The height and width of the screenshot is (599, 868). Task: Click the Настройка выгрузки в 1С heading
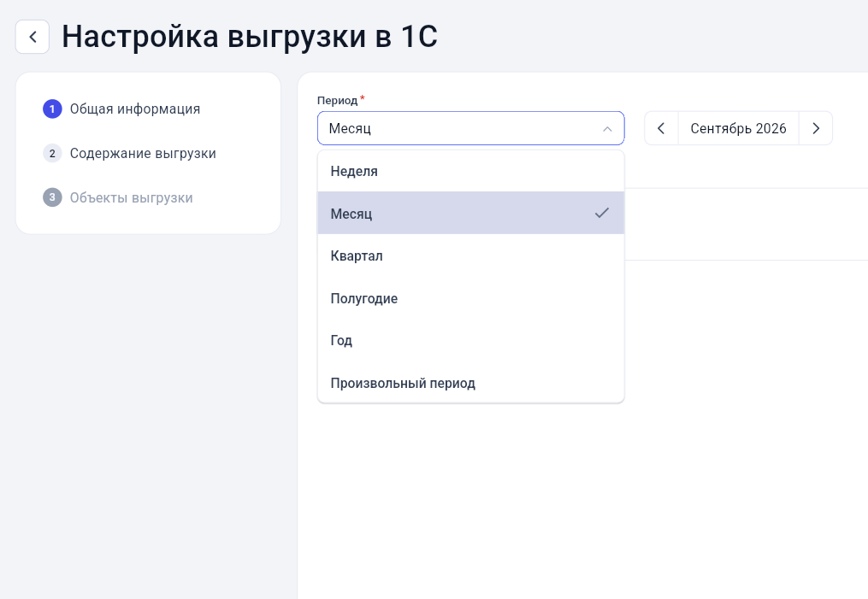[249, 37]
